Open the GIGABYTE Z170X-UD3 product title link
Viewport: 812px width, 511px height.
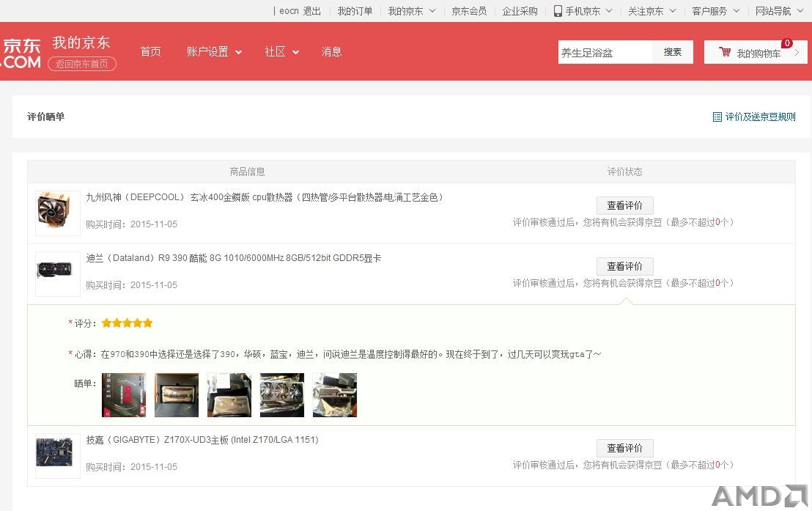click(202, 439)
